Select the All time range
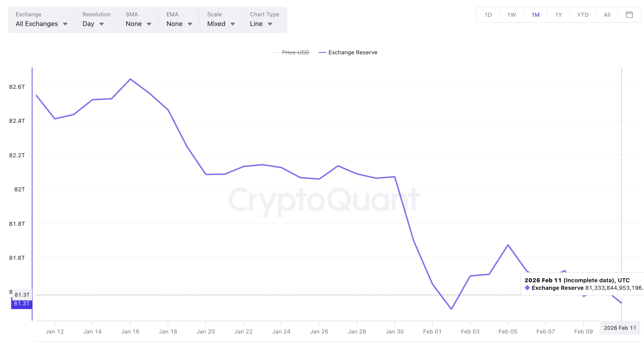The height and width of the screenshot is (342, 644). tap(607, 14)
